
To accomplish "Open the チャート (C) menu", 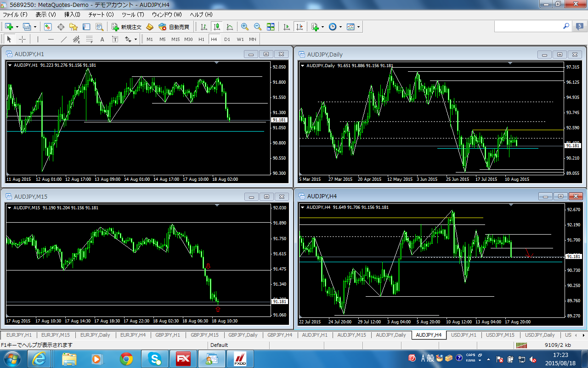I will [101, 15].
